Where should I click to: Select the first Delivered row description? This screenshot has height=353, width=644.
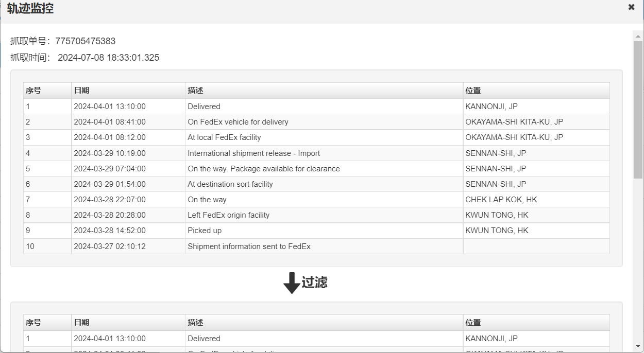[204, 107]
